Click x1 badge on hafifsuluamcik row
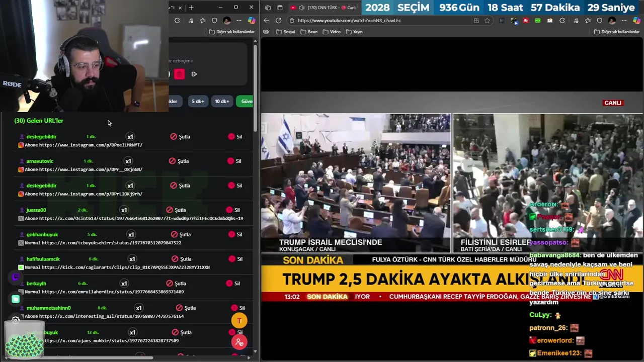The image size is (644, 362). point(132,259)
